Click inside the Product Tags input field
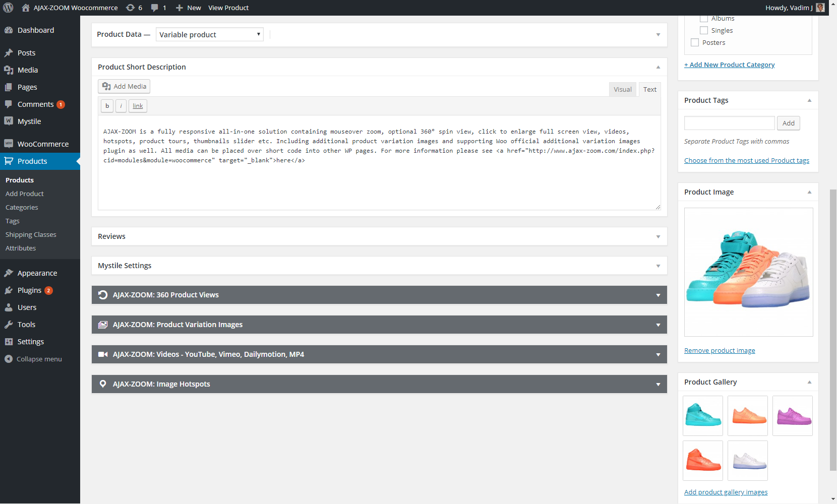The image size is (837, 504). pos(729,123)
